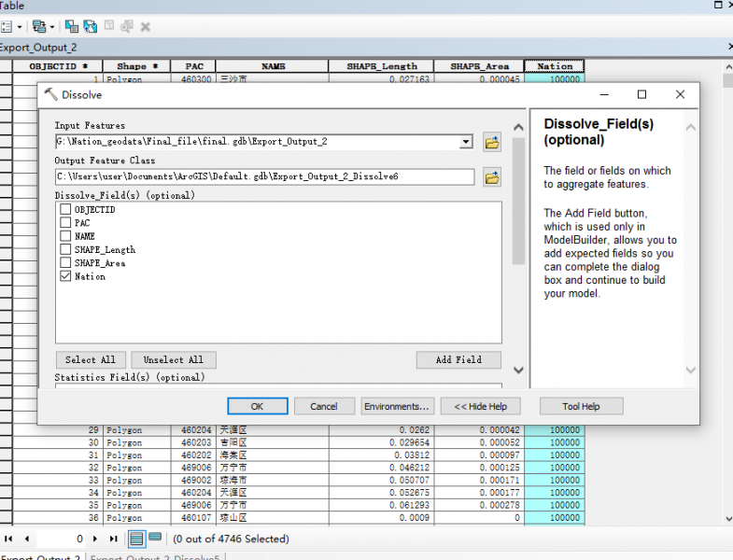Viewport: 733px width, 560px height.
Task: Go to first record in table
Action: (8, 539)
